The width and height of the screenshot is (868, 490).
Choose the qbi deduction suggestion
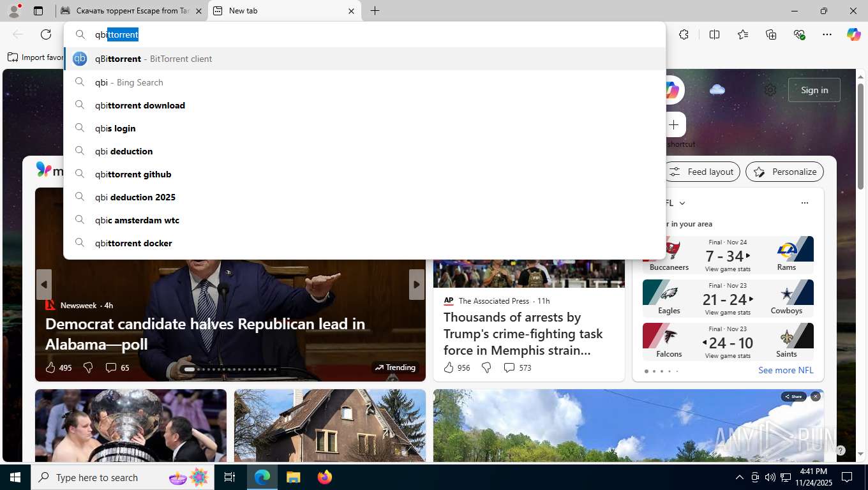364,151
